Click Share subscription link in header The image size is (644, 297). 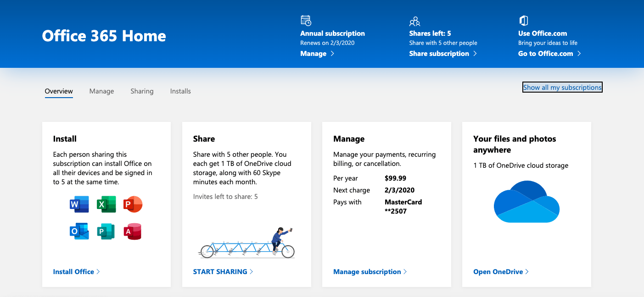coord(443,54)
